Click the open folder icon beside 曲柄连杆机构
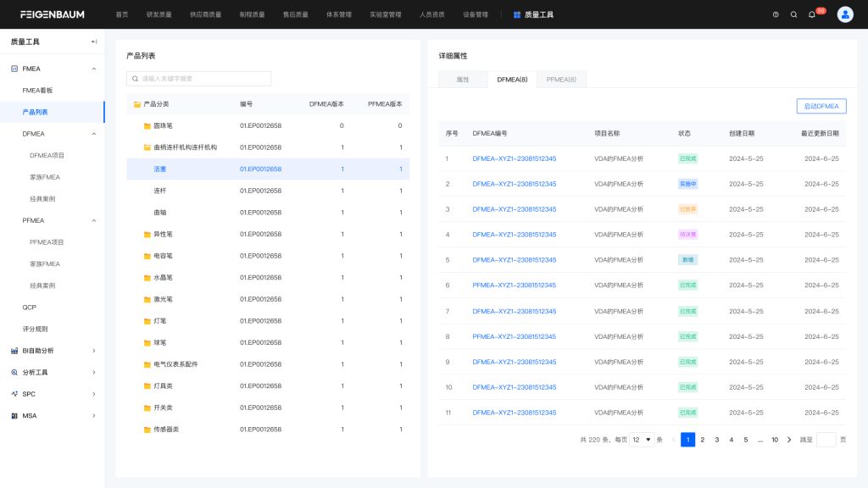This screenshot has width=868, height=488. click(147, 147)
